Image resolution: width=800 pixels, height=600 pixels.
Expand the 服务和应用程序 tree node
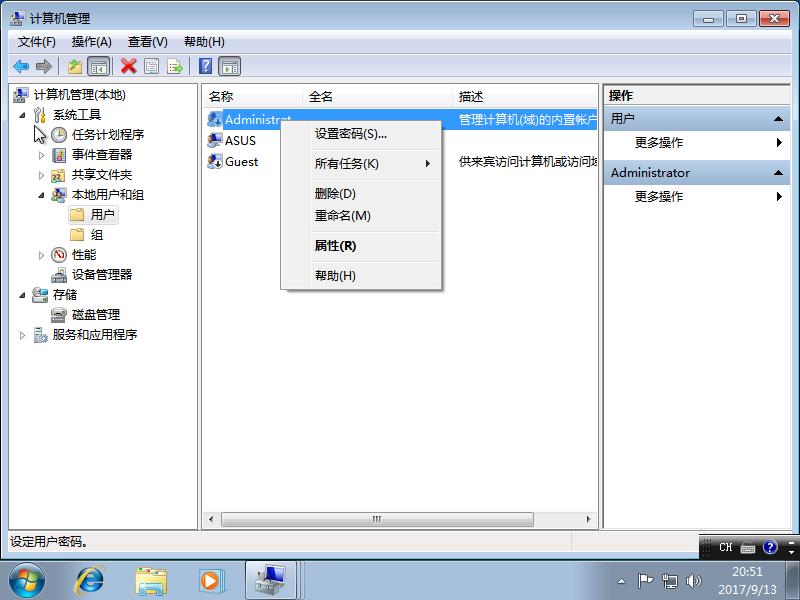click(x=22, y=335)
